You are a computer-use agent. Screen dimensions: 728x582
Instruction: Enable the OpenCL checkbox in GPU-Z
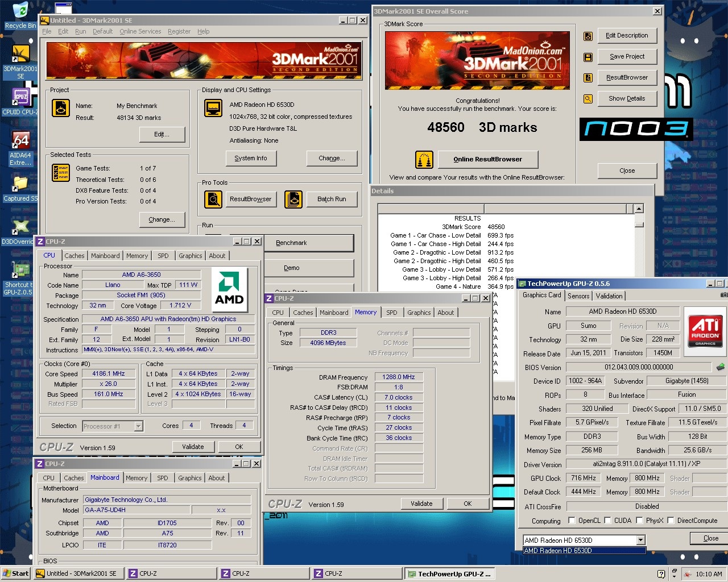(x=572, y=521)
